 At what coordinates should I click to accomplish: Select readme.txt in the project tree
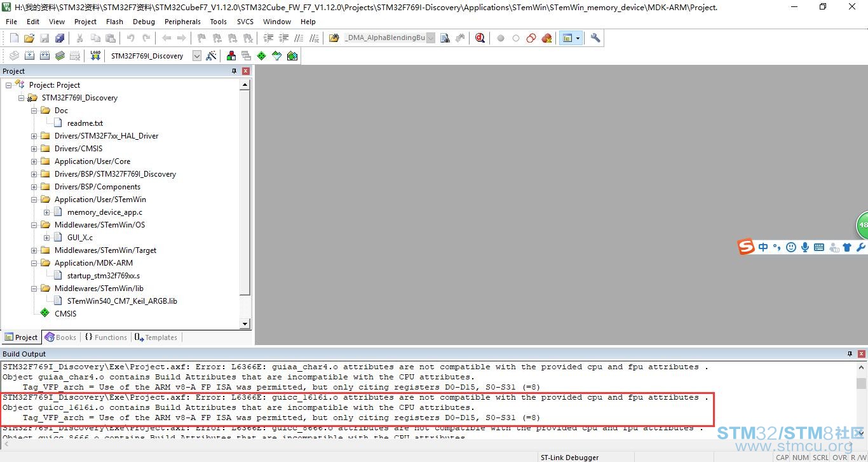point(85,123)
